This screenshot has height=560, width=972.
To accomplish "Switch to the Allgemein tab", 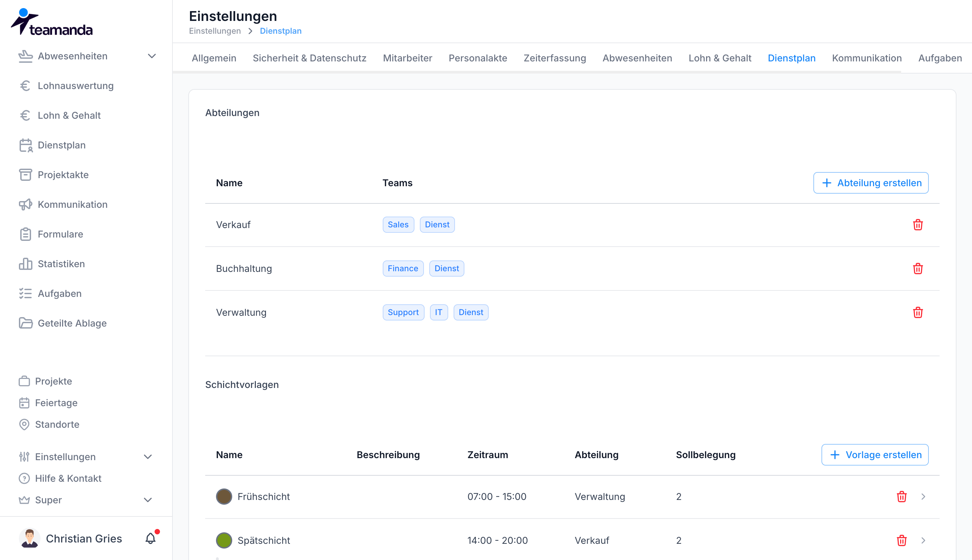I will pos(214,58).
